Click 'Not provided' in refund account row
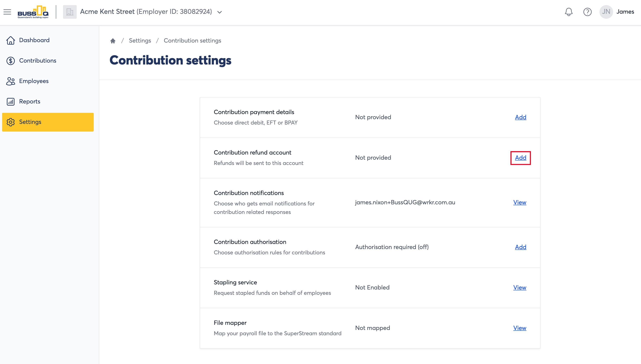 [x=373, y=158]
